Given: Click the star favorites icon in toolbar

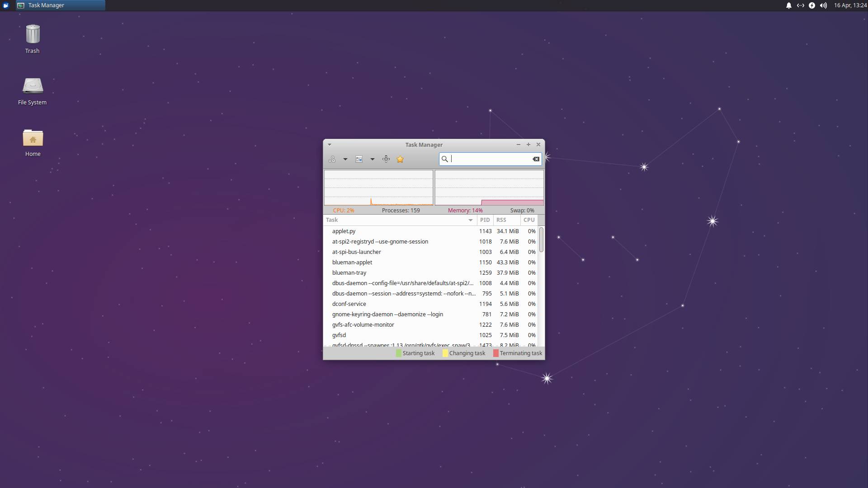Looking at the screenshot, I should coord(400,159).
